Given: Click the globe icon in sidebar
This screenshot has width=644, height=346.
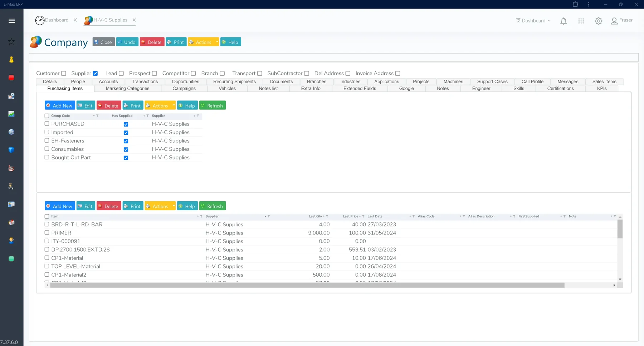Looking at the screenshot, I should (x=11, y=132).
